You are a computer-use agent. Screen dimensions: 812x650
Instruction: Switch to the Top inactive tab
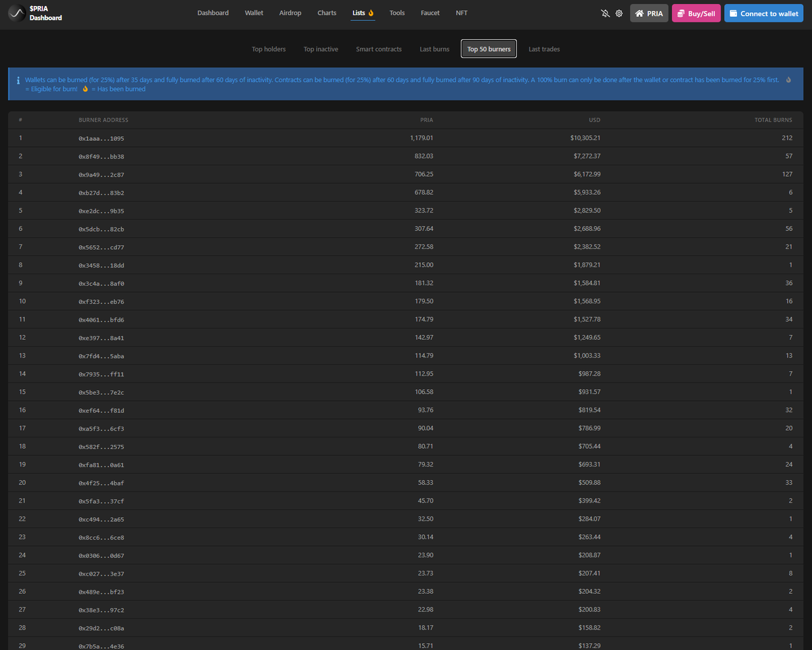click(x=321, y=49)
